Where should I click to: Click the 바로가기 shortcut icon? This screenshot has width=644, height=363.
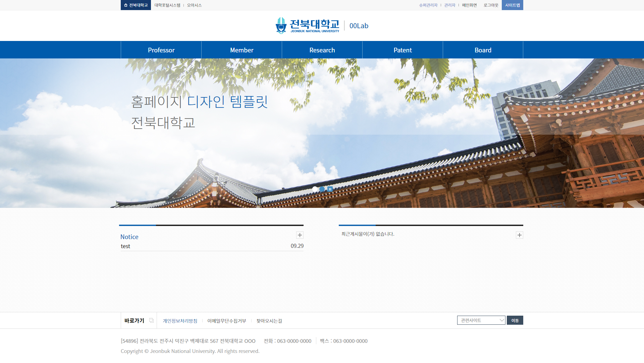[x=151, y=320]
